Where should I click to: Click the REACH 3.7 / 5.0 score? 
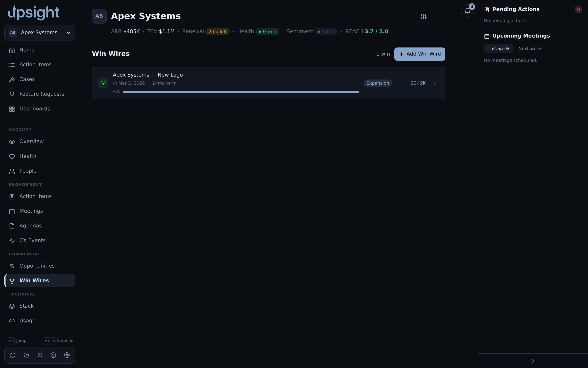coord(367,31)
